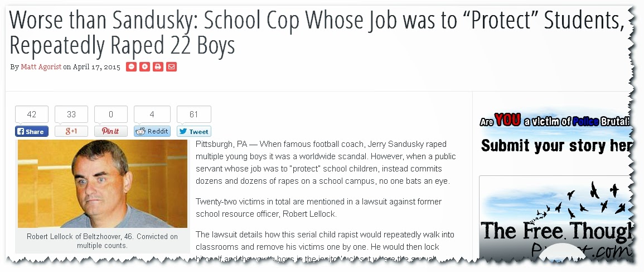This screenshot has height=272, width=644.
Task: Submit the article to Reddit
Action: point(152,131)
